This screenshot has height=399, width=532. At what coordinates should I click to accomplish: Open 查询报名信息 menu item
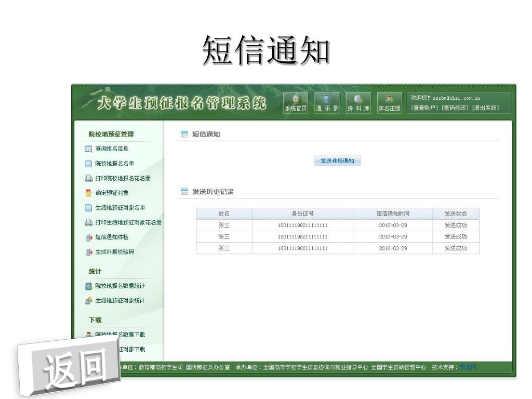pos(112,149)
